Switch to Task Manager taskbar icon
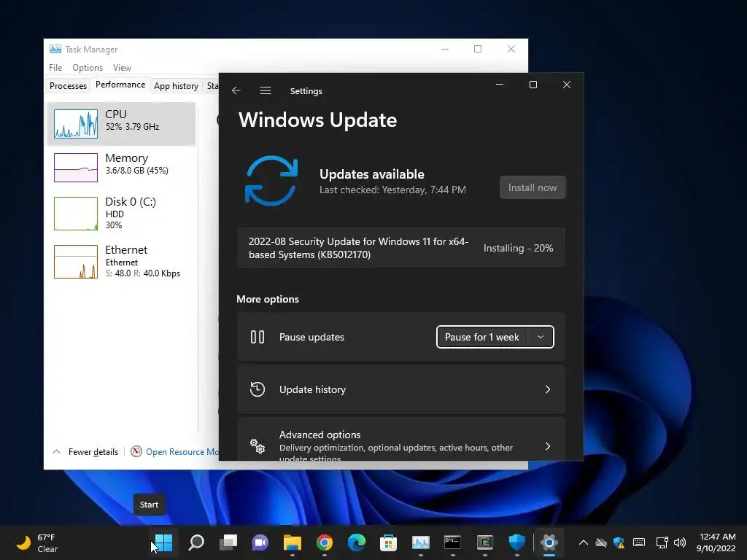Image resolution: width=747 pixels, height=560 pixels. pos(421,542)
